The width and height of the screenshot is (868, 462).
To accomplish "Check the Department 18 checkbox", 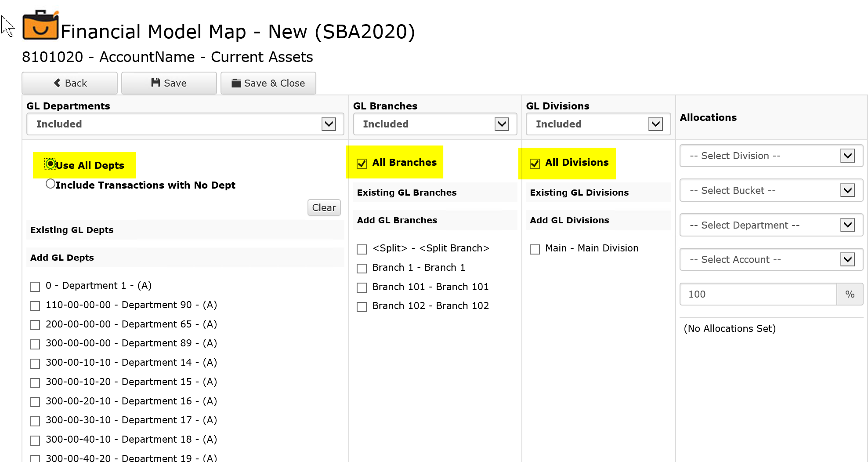I will pos(35,440).
